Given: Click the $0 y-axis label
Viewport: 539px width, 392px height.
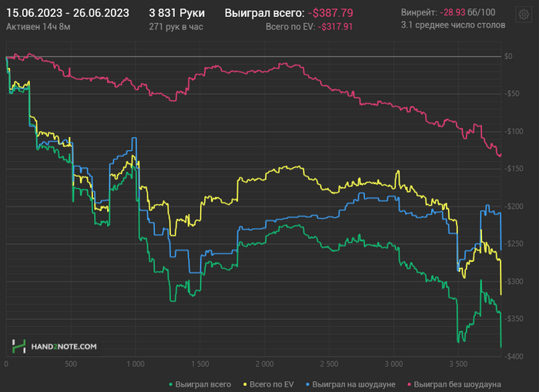Looking at the screenshot, I should pos(508,56).
